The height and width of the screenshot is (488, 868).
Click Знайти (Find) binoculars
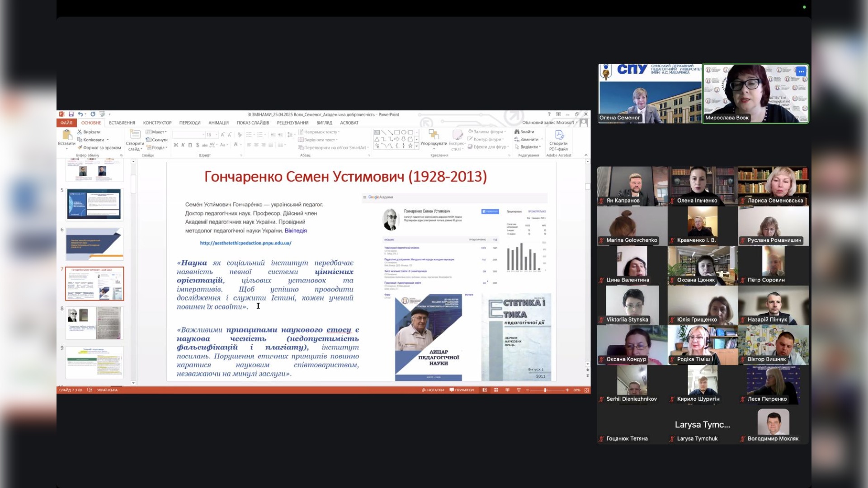click(524, 132)
